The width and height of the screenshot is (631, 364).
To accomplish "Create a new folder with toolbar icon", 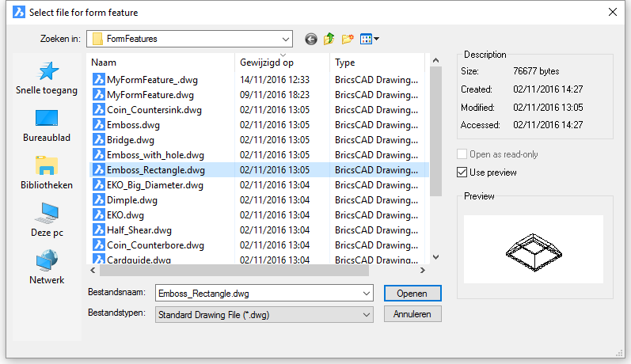I will [348, 39].
